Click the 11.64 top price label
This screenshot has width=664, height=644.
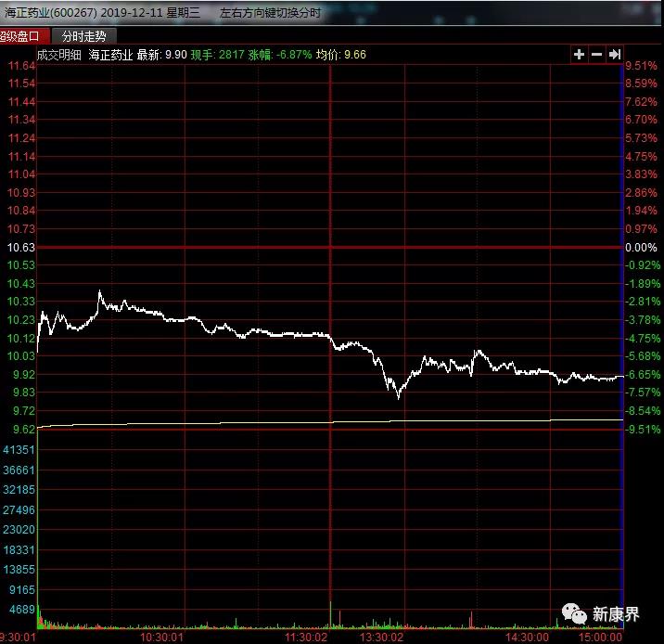coord(21,66)
